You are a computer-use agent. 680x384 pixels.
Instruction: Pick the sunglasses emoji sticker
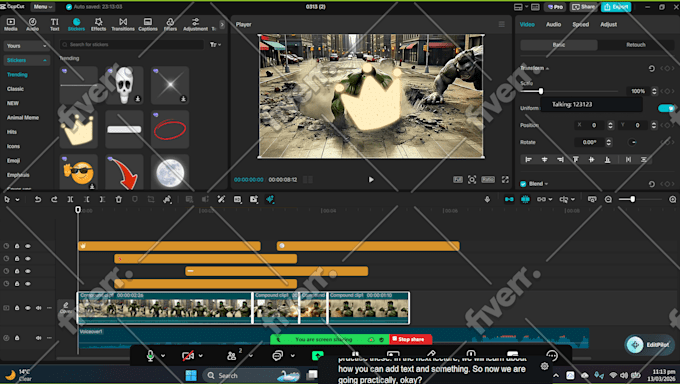[x=78, y=172]
